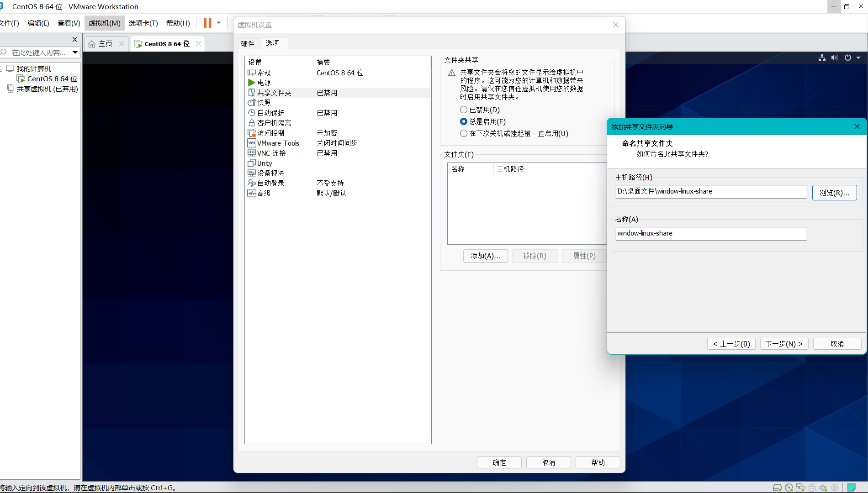Click the orange pause VM toolbar icon

tap(207, 23)
